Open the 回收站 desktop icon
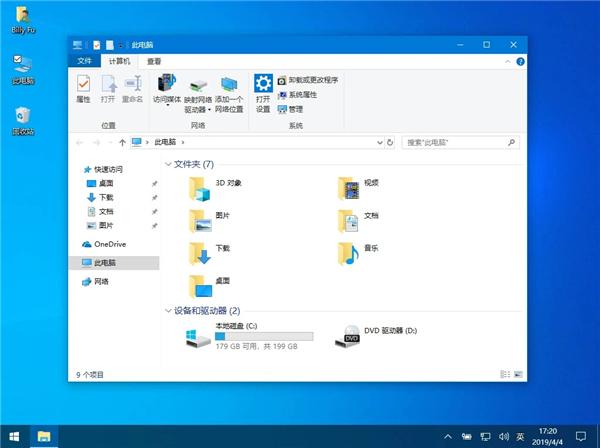The height and width of the screenshot is (448, 600). 22,116
